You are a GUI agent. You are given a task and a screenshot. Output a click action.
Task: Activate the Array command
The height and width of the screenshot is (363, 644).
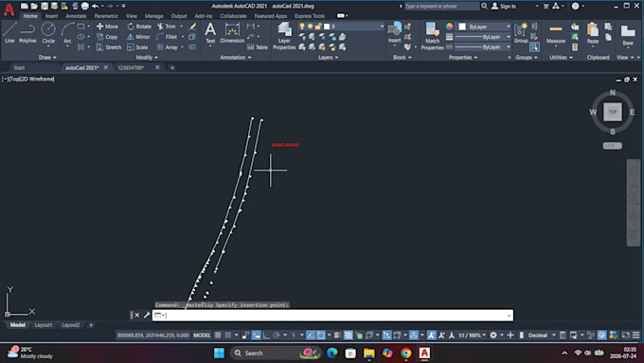click(x=168, y=47)
